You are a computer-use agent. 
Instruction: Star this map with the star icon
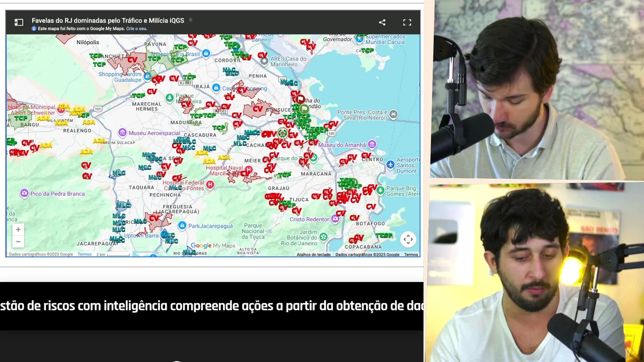[x=190, y=20]
